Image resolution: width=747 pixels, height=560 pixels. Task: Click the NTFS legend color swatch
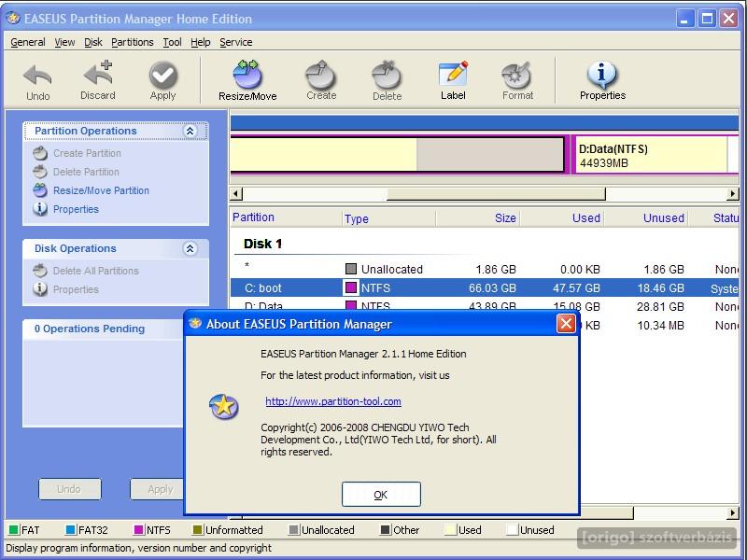[x=139, y=530]
